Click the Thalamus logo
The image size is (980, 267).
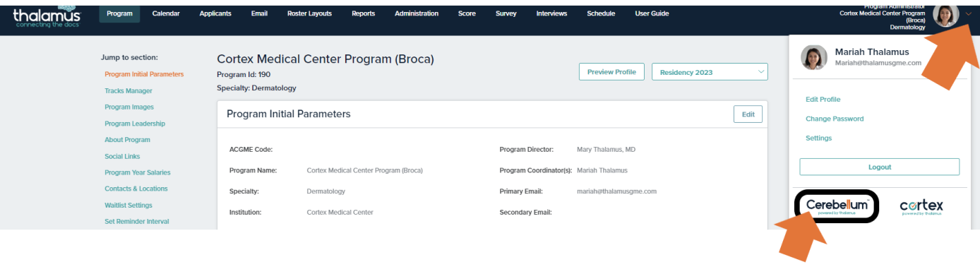[47, 16]
